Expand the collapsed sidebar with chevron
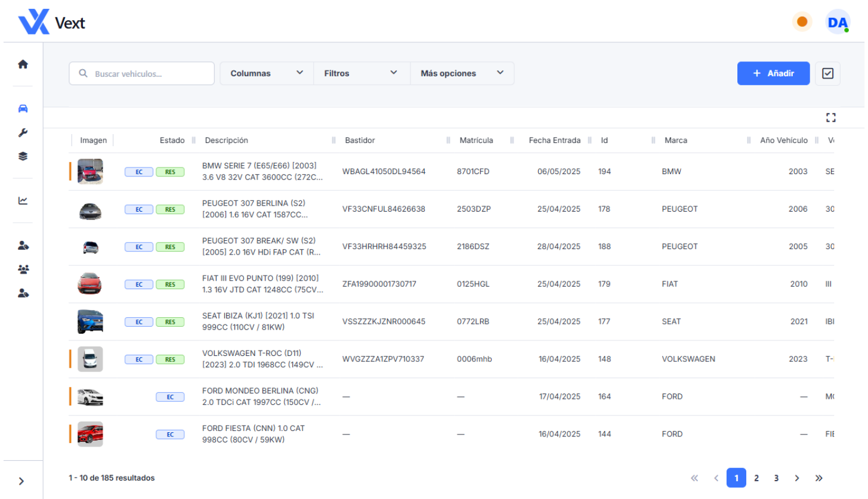 tap(21, 481)
